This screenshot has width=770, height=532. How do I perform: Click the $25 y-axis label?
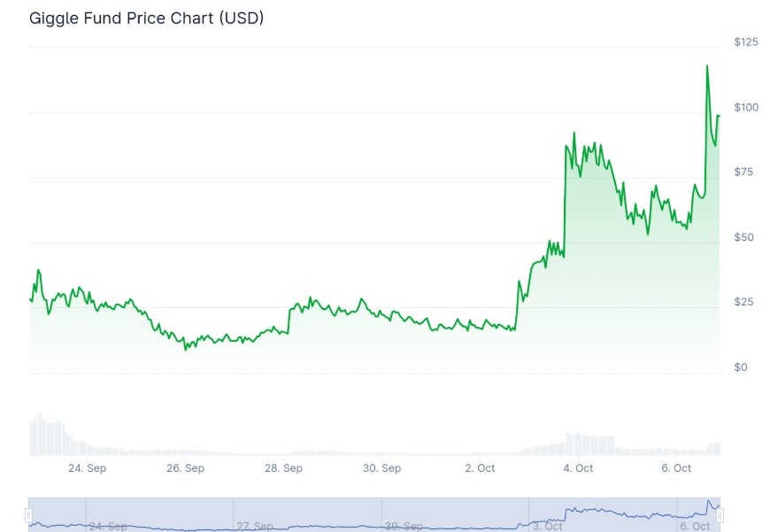point(746,302)
